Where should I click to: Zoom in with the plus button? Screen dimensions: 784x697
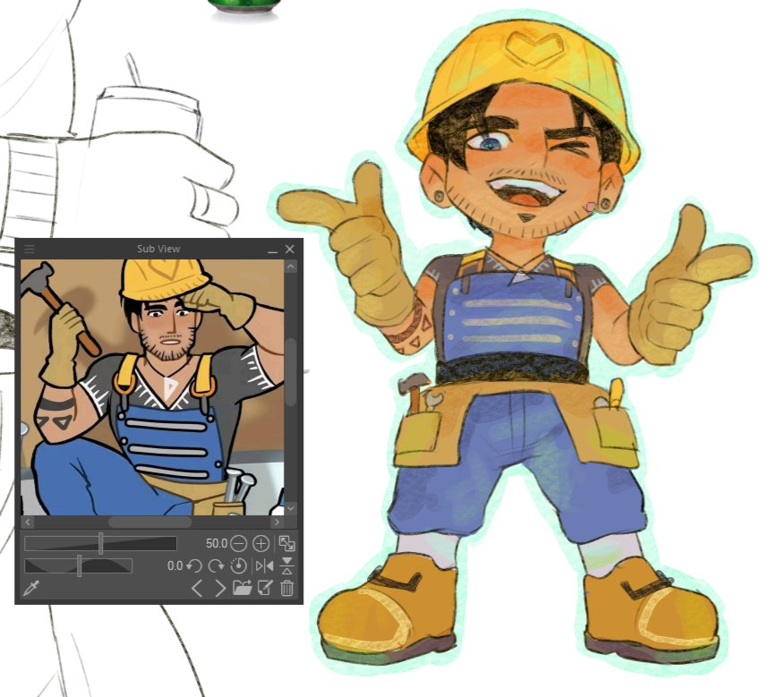[260, 541]
